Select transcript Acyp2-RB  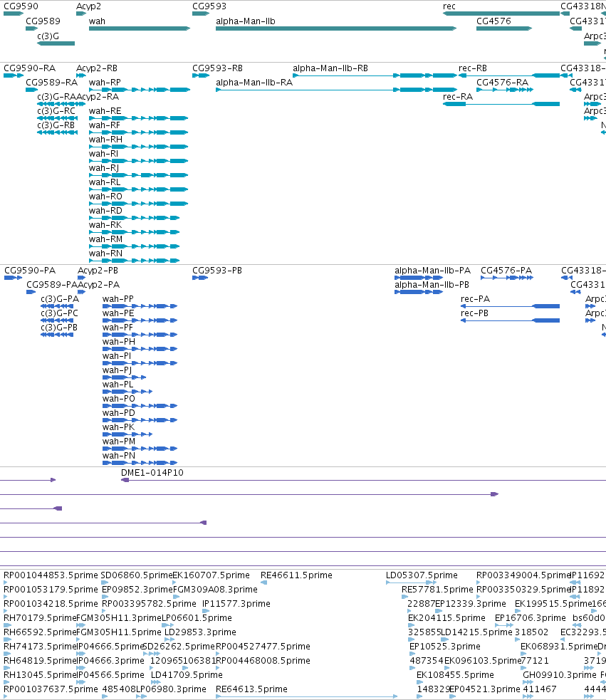[x=81, y=75]
